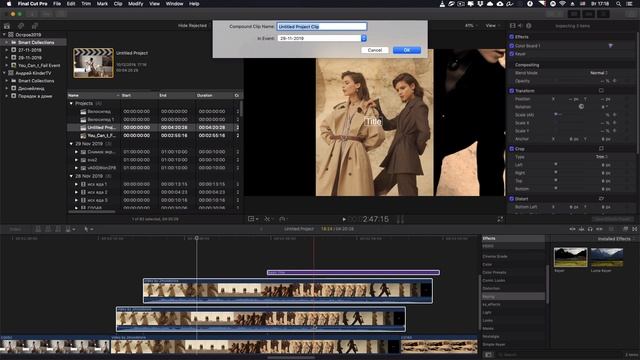Select the Keyer effect thumbnail
The height and width of the screenshot is (360, 640).
click(570, 257)
